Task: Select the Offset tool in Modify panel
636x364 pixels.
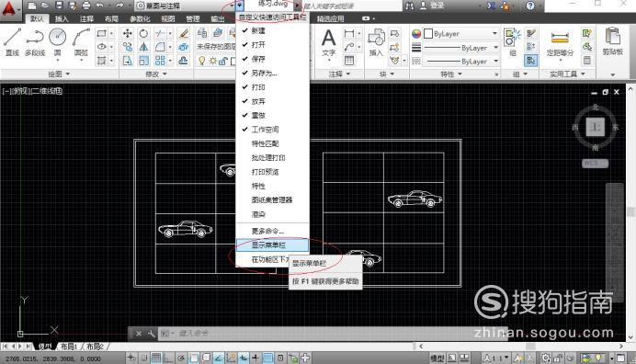Action: [183, 61]
